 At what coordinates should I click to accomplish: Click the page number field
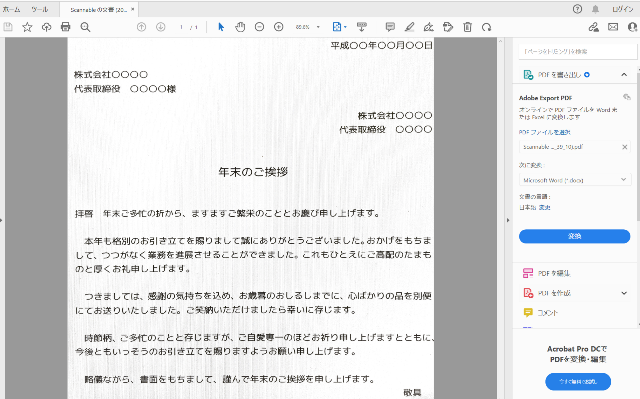(181, 27)
